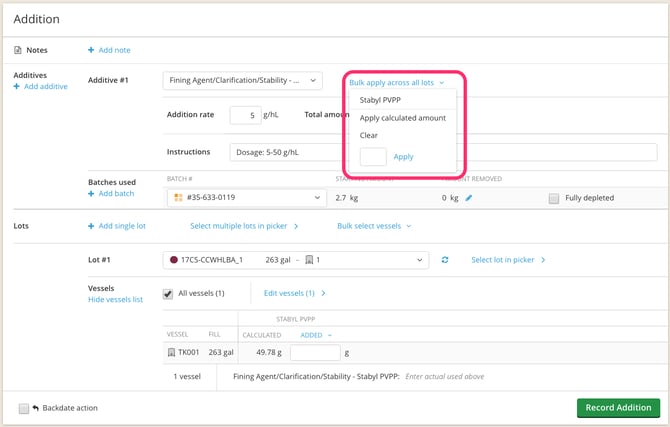Click the dark red lot color dot

(174, 260)
